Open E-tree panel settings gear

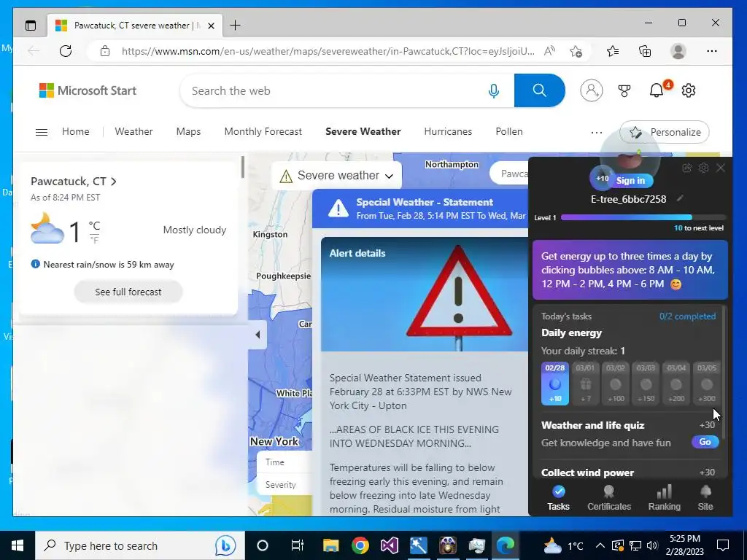click(x=703, y=168)
